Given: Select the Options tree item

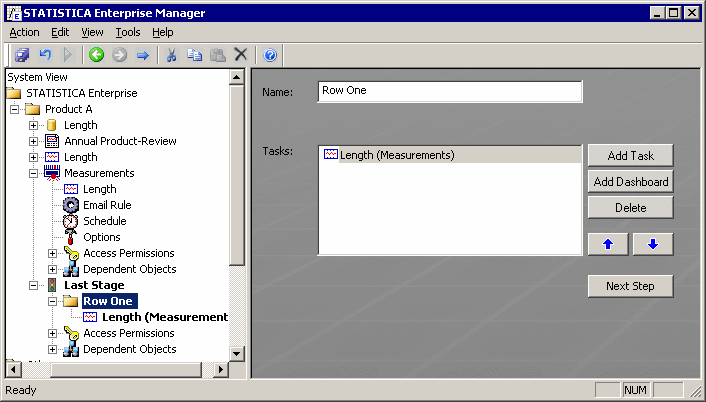Looking at the screenshot, I should pos(102,237).
